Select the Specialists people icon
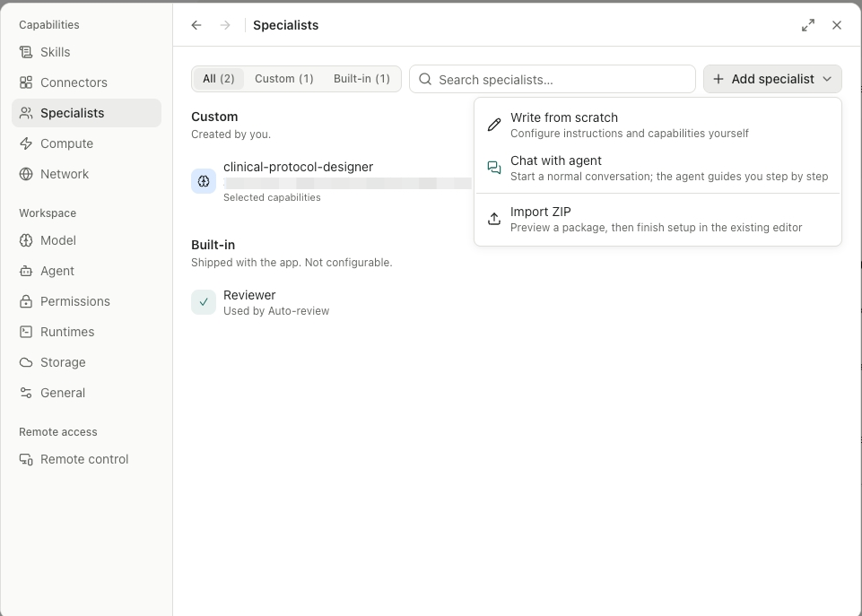Image resolution: width=862 pixels, height=616 pixels. [26, 113]
